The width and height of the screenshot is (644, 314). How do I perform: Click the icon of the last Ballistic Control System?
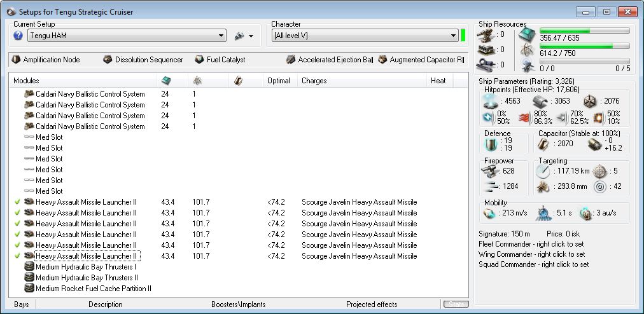(29, 126)
